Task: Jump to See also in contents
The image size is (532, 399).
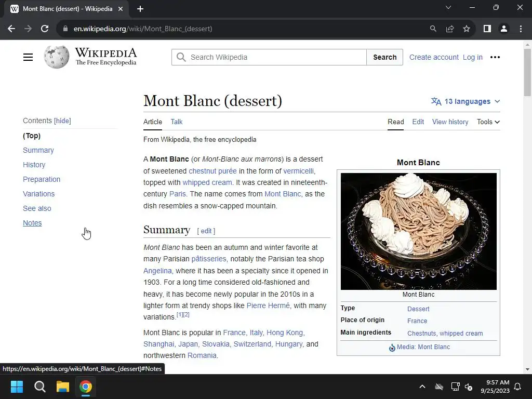Action: 37,209
